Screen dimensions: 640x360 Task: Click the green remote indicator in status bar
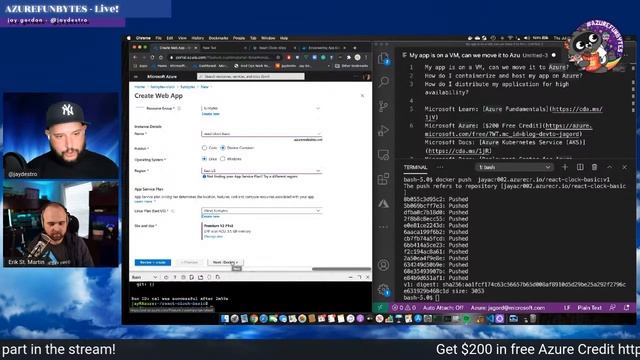click(380, 308)
